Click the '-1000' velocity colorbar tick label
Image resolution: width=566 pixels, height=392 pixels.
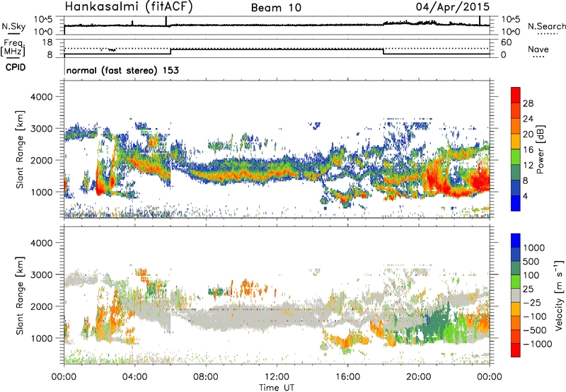(537, 344)
